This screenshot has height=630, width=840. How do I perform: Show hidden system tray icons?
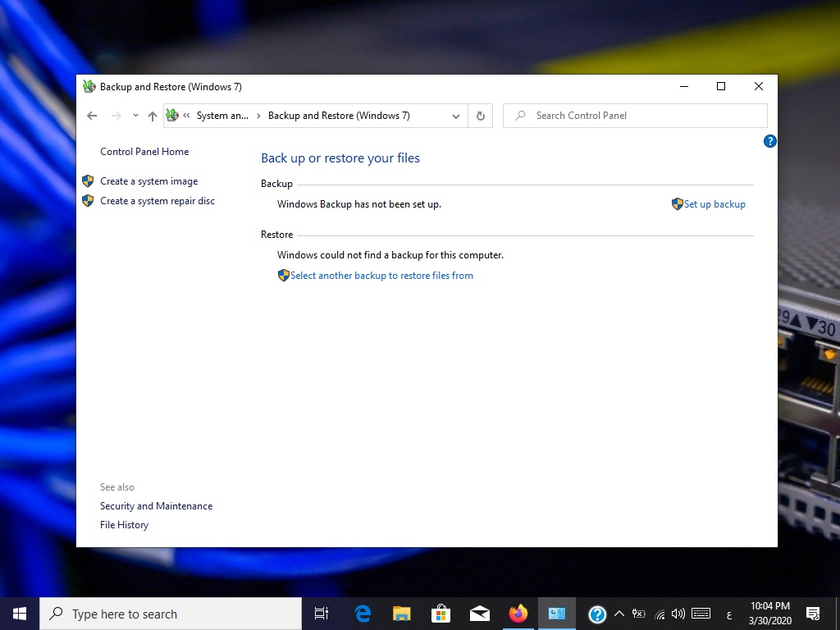point(619,614)
